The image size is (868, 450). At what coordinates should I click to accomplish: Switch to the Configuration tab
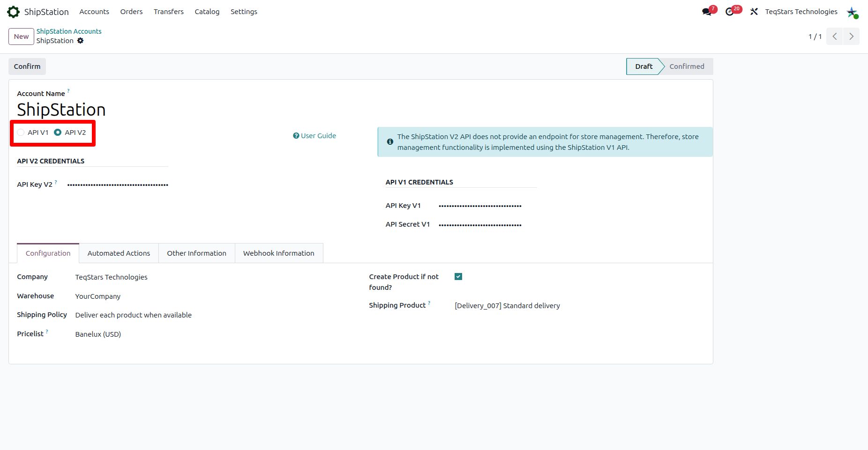[x=48, y=253]
